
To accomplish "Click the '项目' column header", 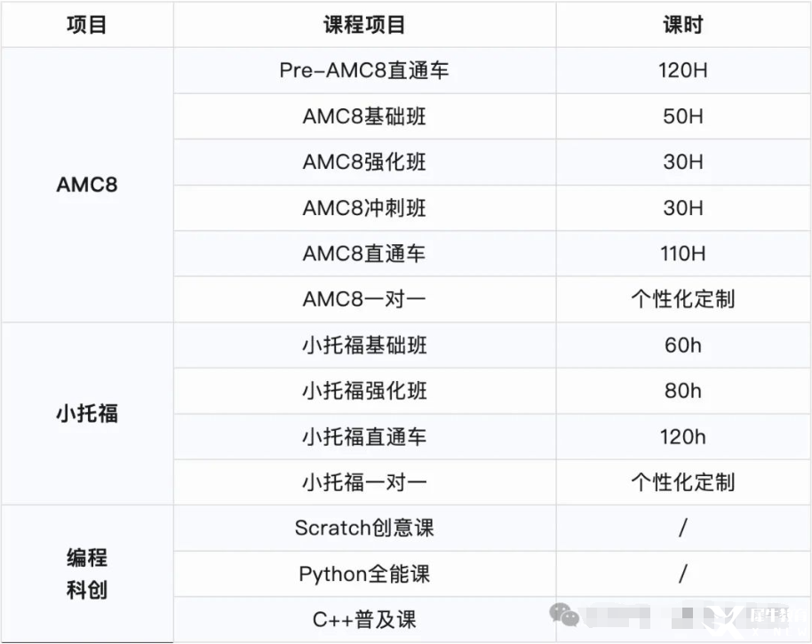I will point(87,24).
